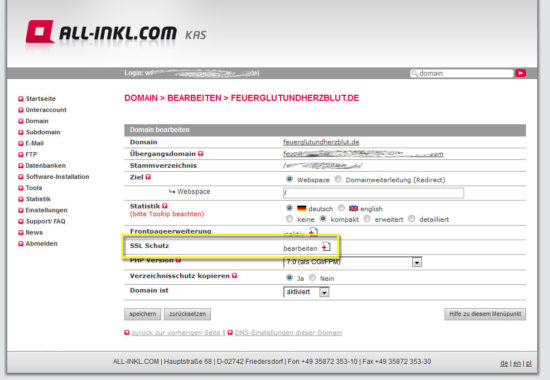Image resolution: width=550 pixels, height=380 pixels.
Task: Open Software-Installation in sidebar menu
Action: 58,177
